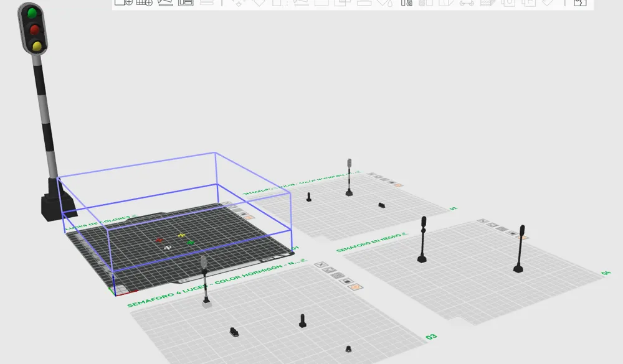Open the Text emboss tool

tap(406, 2)
